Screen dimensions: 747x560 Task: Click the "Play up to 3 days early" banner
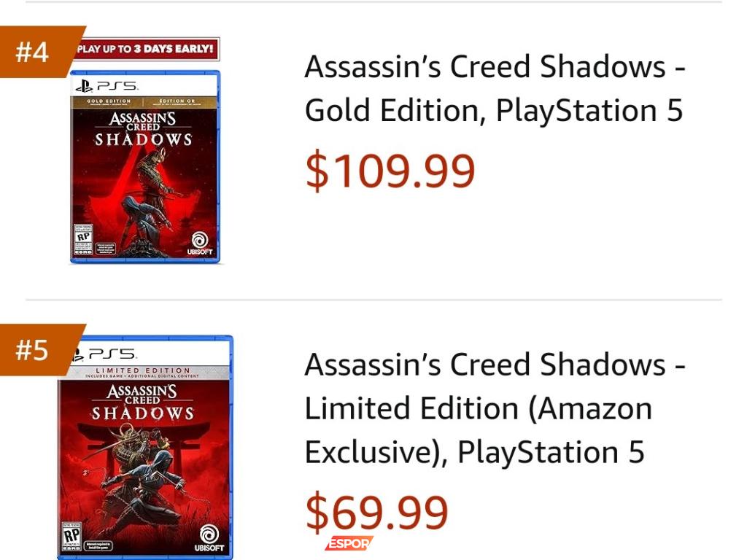tap(146, 50)
